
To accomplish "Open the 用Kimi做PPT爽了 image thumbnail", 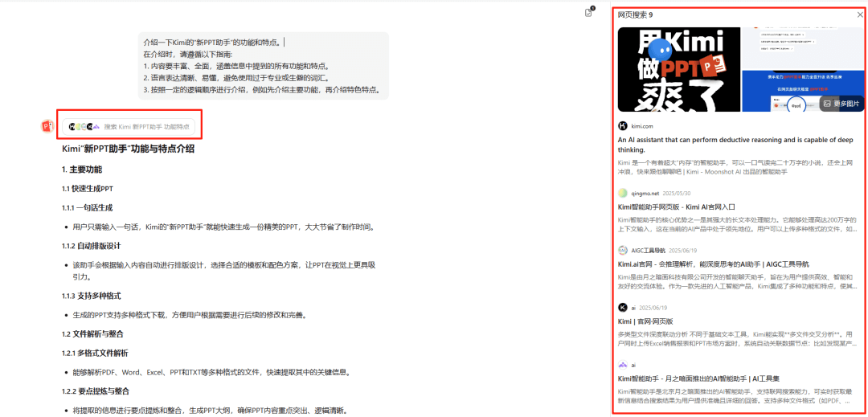I will [x=678, y=69].
